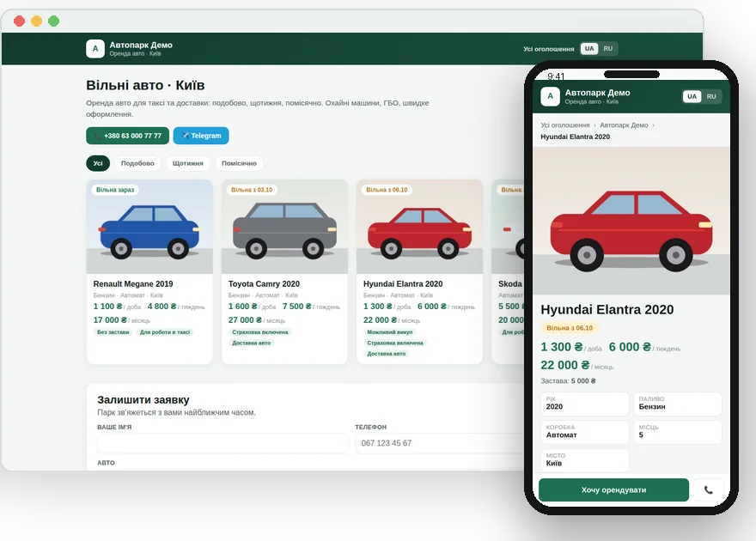Click "Hyundai Elantra 2020" title in the desktop card
Viewport: 756px width, 541px height.
tap(403, 284)
